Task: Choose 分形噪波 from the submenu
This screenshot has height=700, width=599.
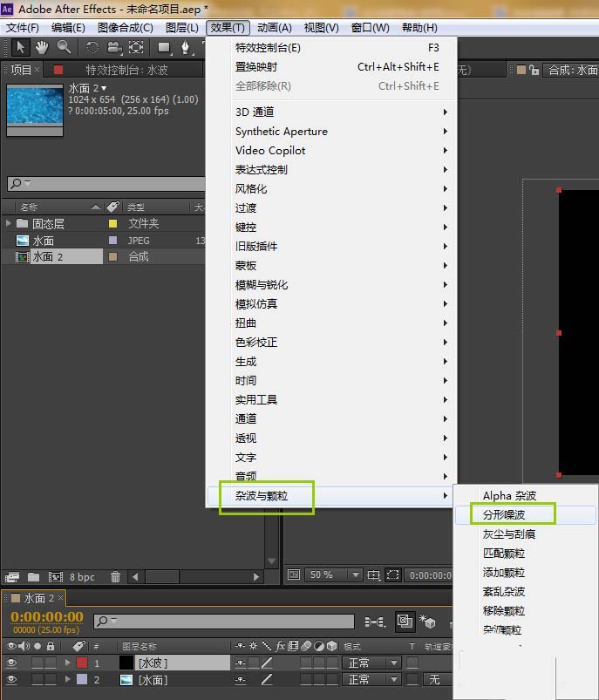Action: pos(526,514)
